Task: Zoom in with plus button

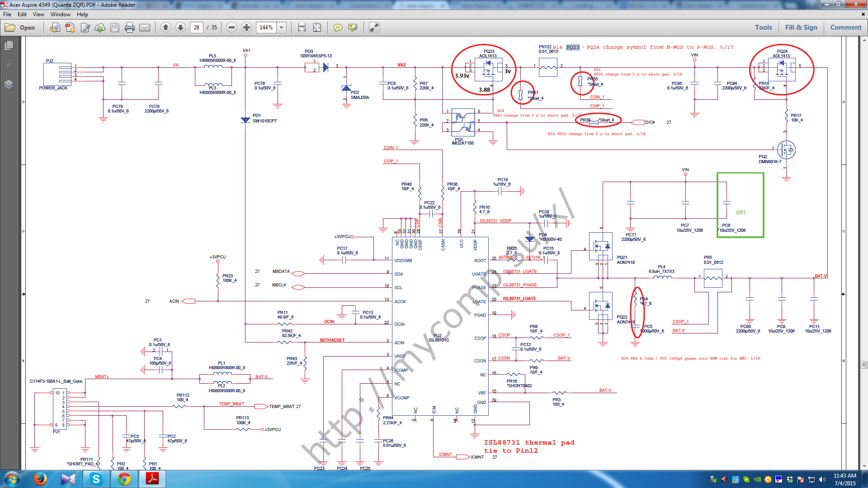Action: [246, 28]
